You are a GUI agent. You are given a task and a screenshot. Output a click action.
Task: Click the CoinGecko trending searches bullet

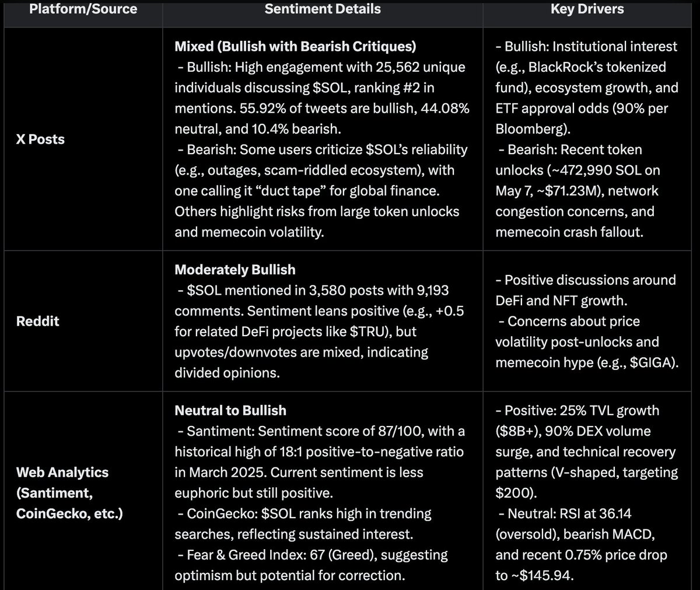click(x=303, y=524)
